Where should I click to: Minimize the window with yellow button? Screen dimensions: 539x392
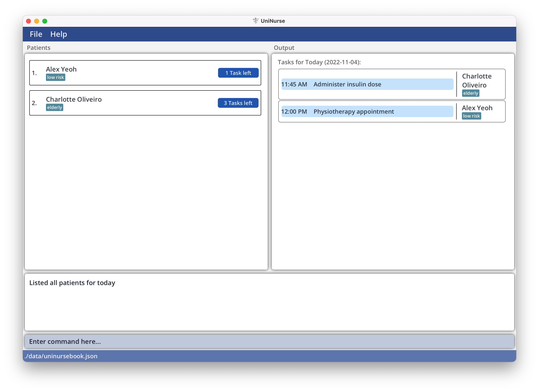(x=37, y=21)
